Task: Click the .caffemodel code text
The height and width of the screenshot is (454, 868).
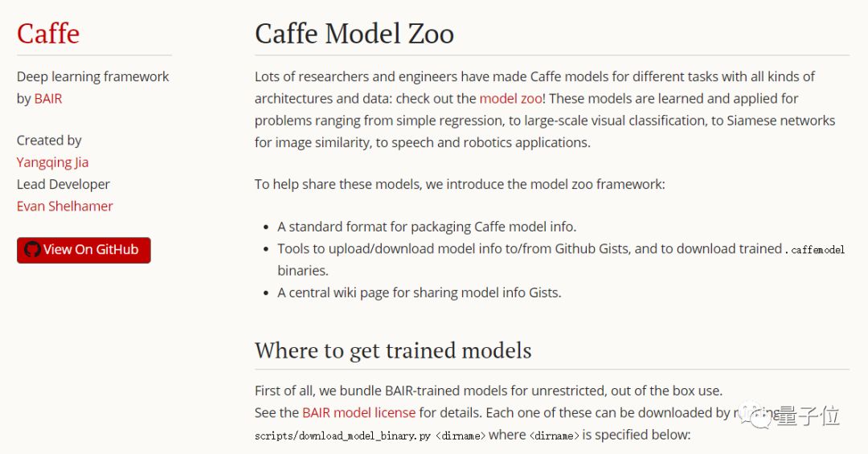Action: pos(815,250)
